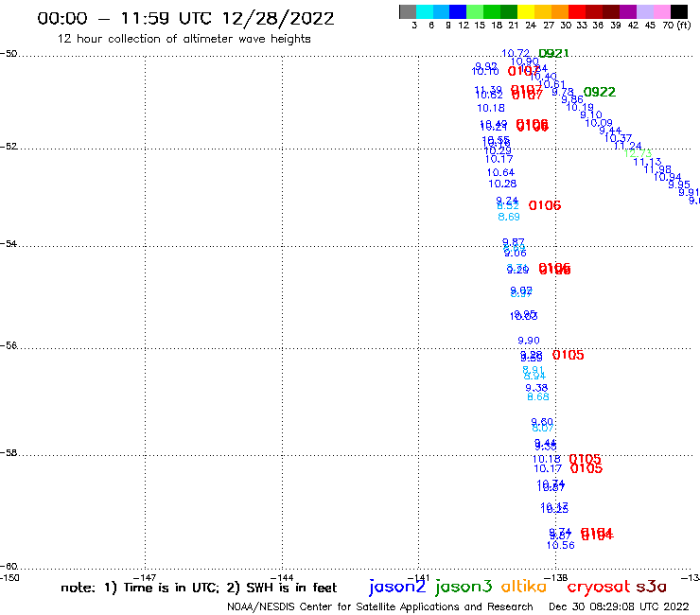The width and height of the screenshot is (700, 615).
Task: Click the altika satellite legend label
Action: (x=524, y=587)
